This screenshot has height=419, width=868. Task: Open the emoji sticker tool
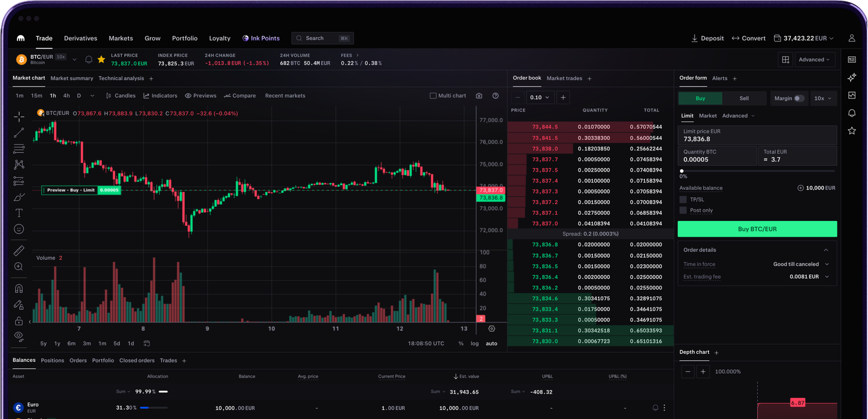[x=19, y=229]
